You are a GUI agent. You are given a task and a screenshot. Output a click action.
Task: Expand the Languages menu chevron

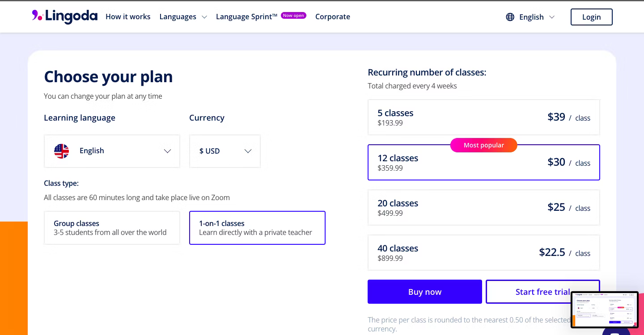pyautogui.click(x=204, y=17)
